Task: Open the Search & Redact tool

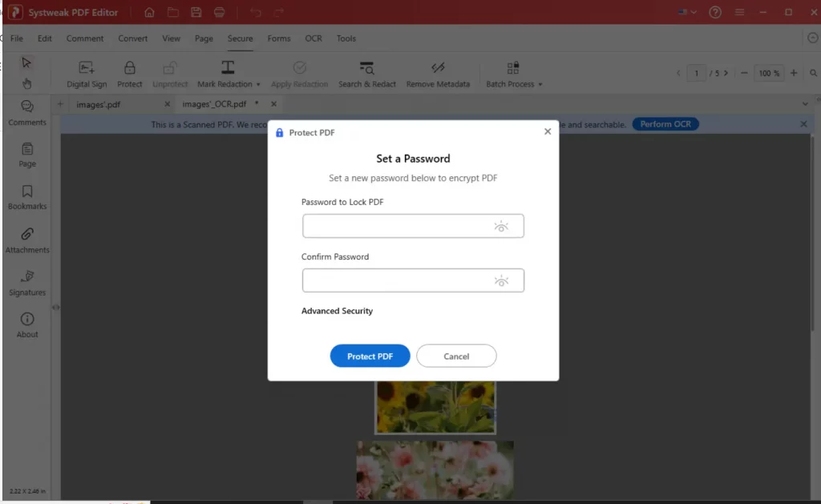Action: (366, 72)
